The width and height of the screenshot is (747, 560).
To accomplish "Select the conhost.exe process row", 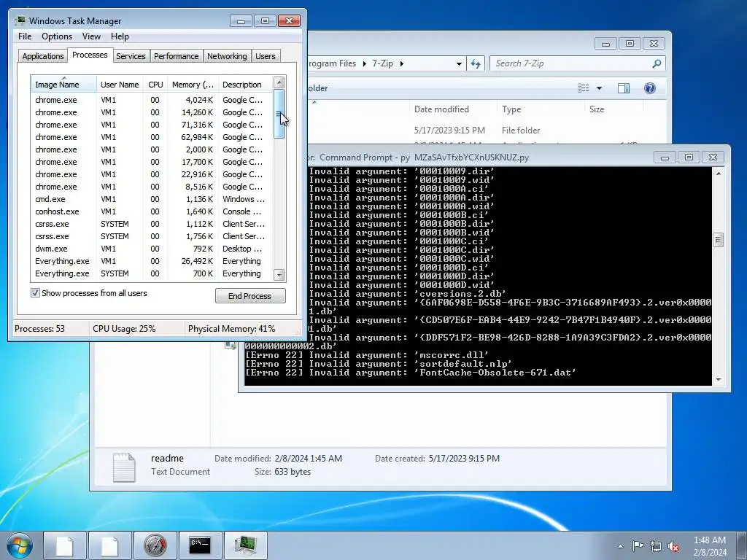I will 152,211.
